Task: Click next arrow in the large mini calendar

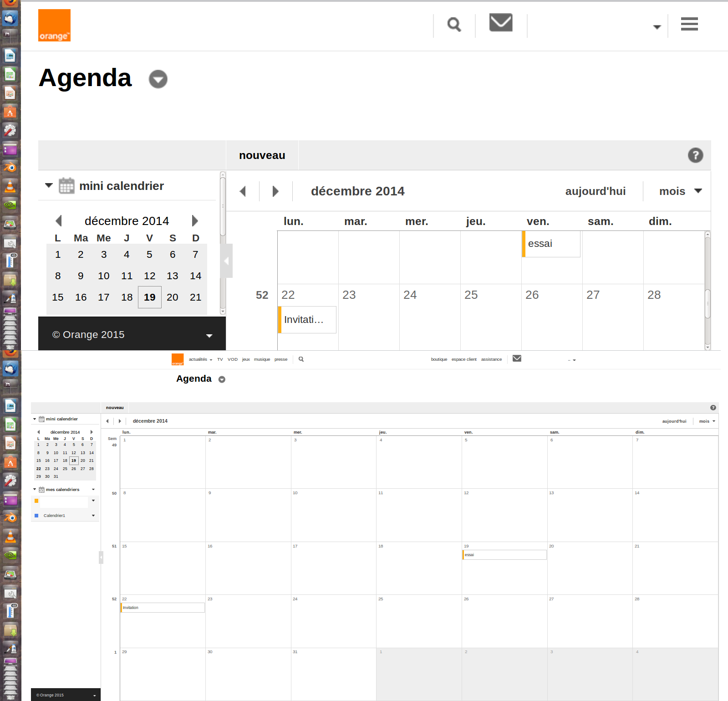Action: (x=195, y=221)
